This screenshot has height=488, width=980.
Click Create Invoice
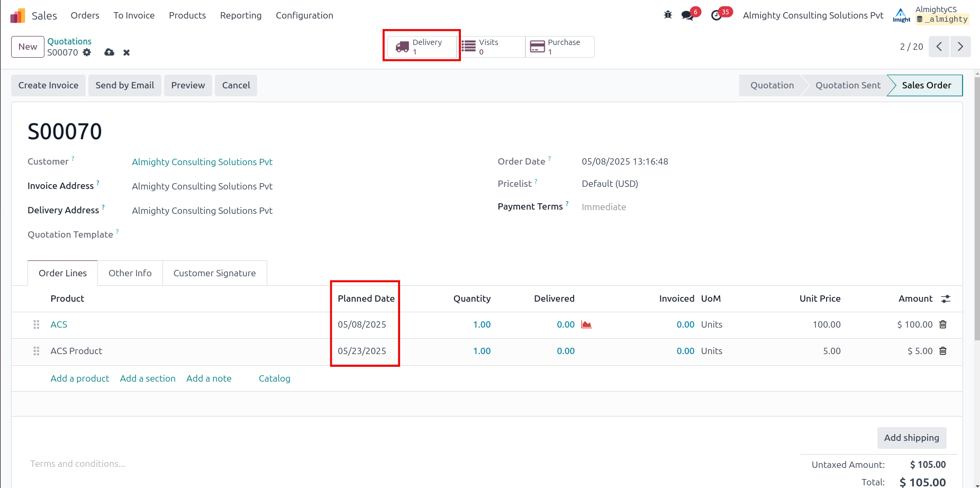[x=48, y=85]
